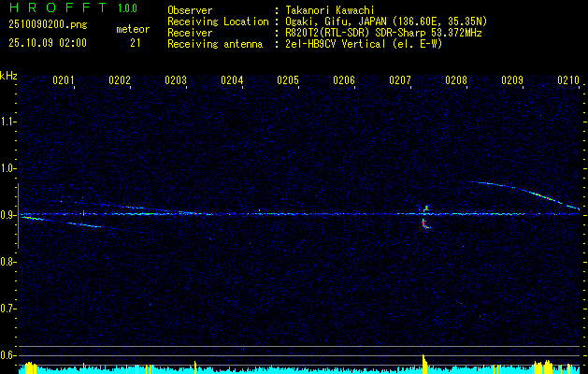Click the 0209 time label
Image resolution: width=588 pixels, height=374 pixels.
pyautogui.click(x=512, y=80)
